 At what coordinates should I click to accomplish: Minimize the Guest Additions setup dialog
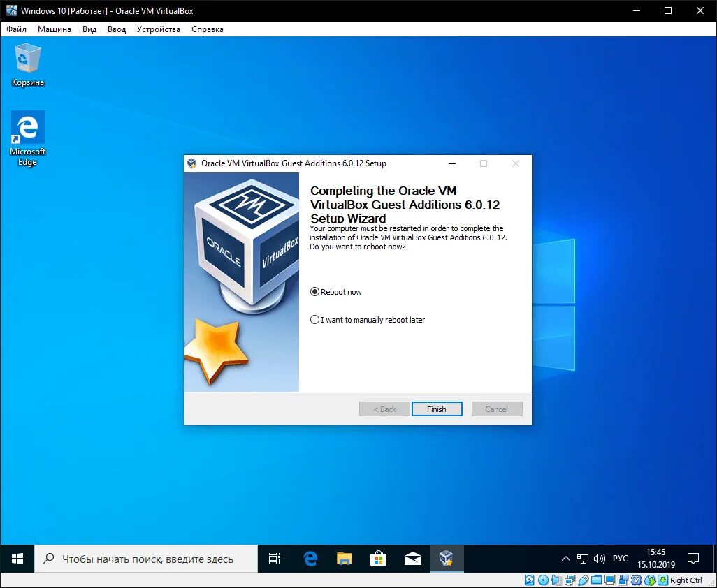click(452, 163)
